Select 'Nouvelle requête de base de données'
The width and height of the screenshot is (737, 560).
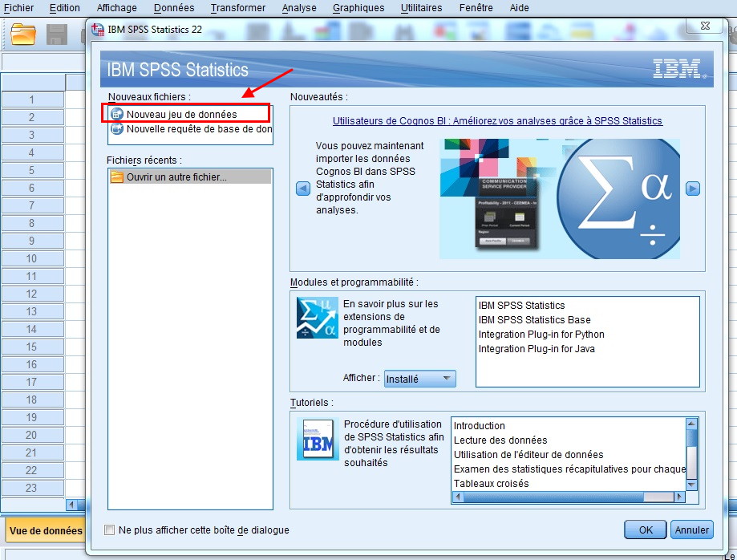[x=190, y=129]
